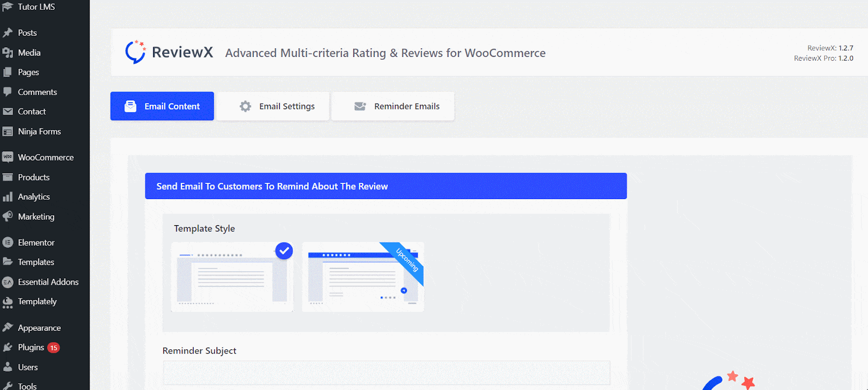Image resolution: width=868 pixels, height=390 pixels.
Task: Open the Marketing menu item
Action: coord(36,216)
